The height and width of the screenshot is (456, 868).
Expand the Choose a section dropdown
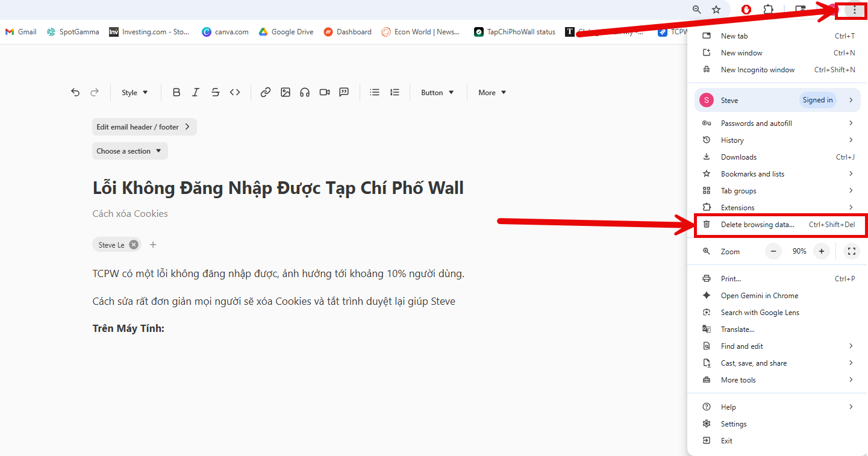tap(130, 151)
